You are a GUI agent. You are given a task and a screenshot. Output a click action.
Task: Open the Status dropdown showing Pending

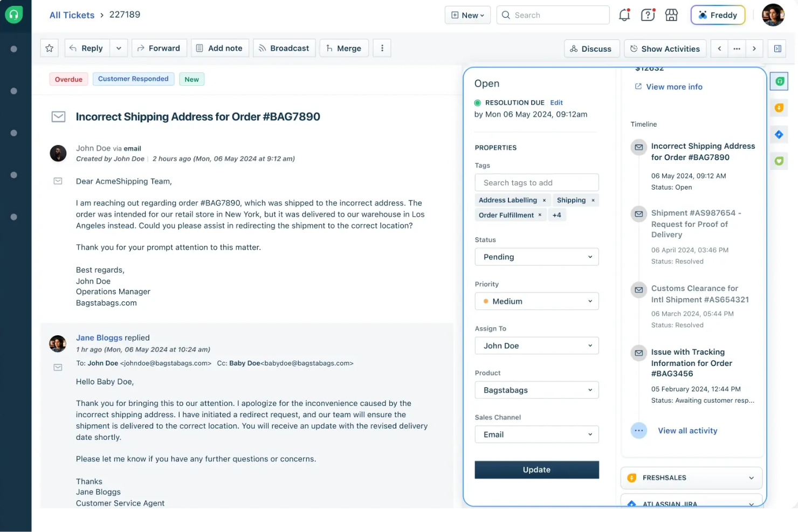coord(536,257)
